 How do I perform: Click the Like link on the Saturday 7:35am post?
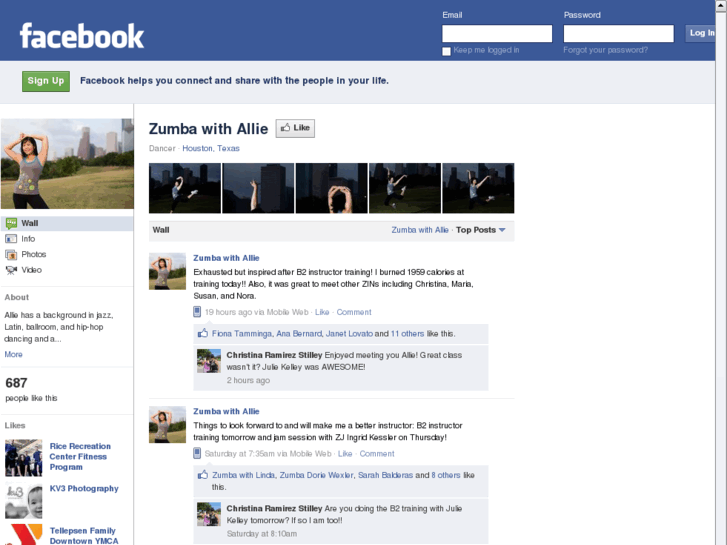pos(344,454)
